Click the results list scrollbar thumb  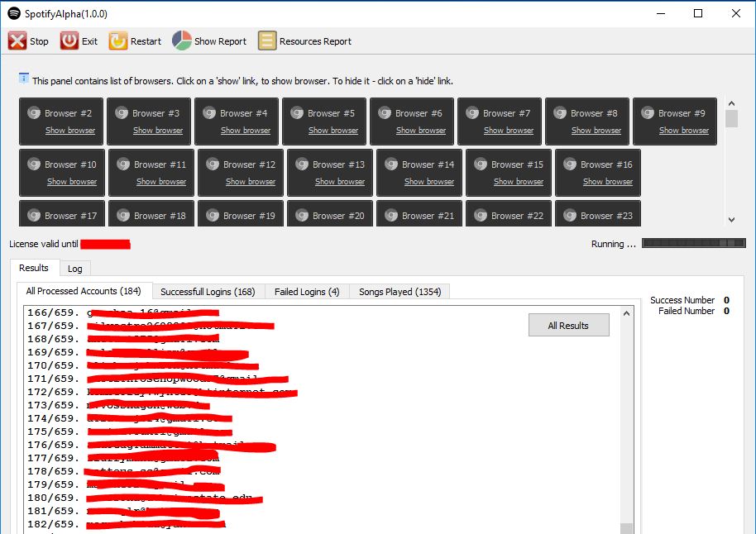pos(626,528)
